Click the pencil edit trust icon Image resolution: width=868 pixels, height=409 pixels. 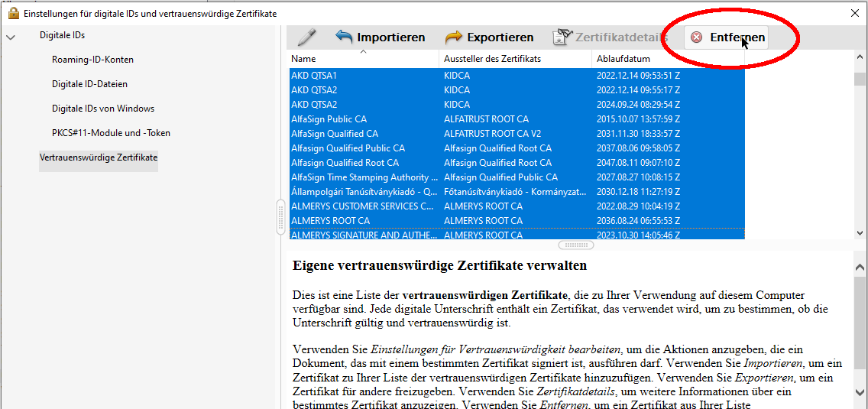pyautogui.click(x=306, y=37)
